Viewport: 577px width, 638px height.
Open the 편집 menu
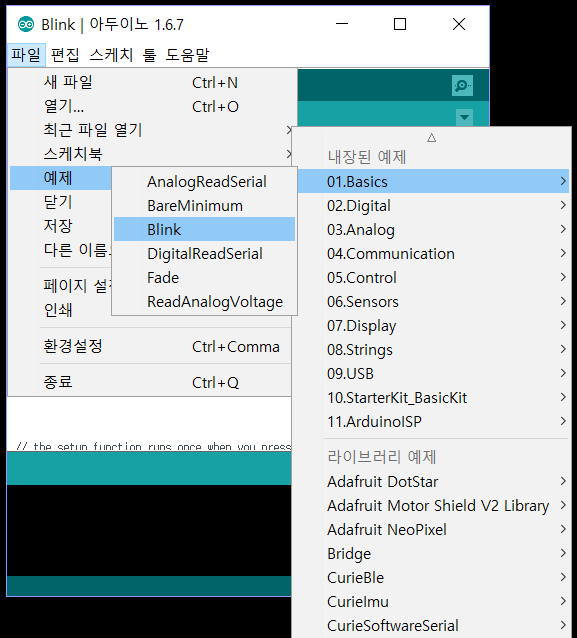[x=65, y=55]
